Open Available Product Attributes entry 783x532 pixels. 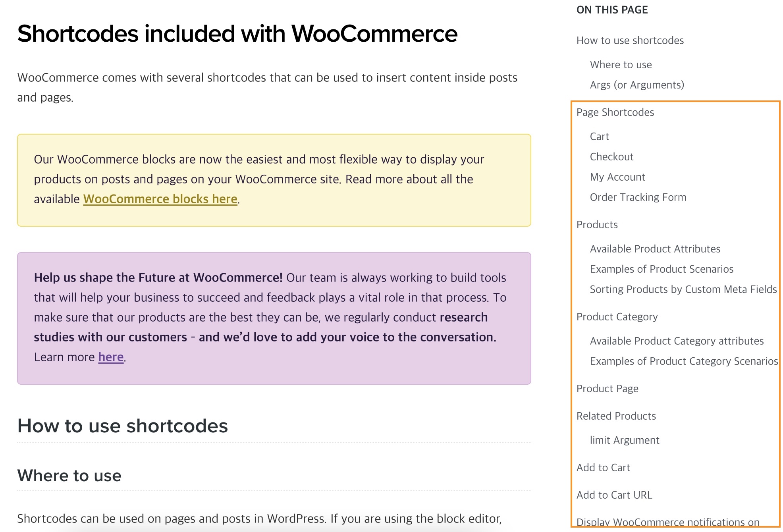[655, 249]
